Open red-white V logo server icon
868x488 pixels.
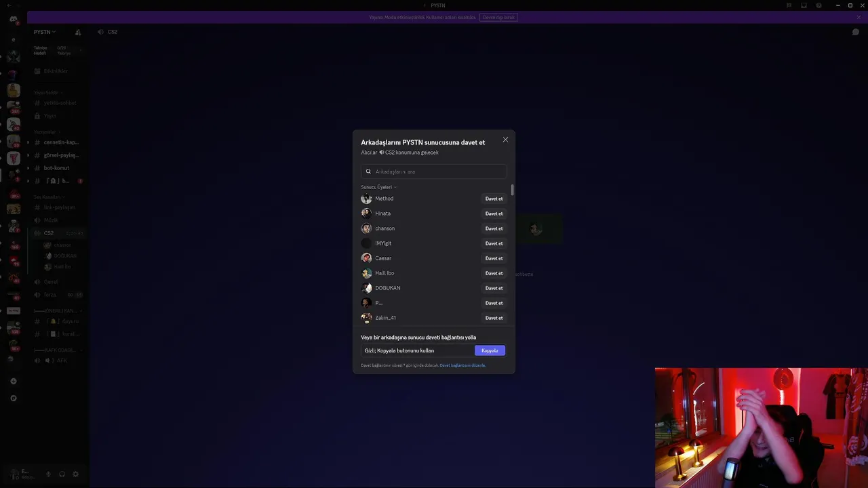click(14, 159)
